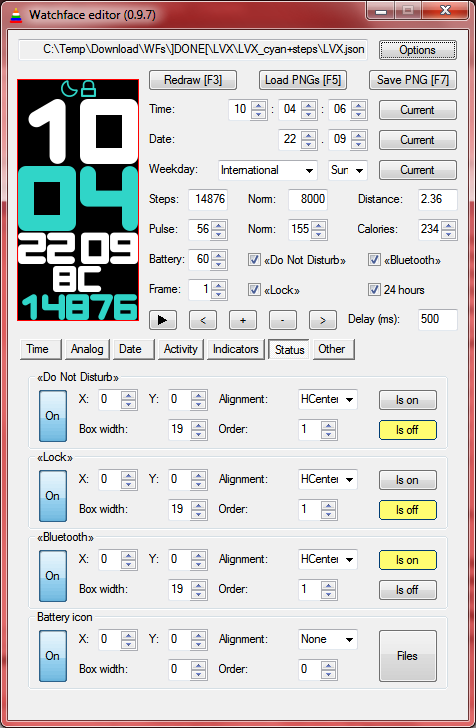
Task: Click the Delay (ms) input field
Action: click(437, 319)
